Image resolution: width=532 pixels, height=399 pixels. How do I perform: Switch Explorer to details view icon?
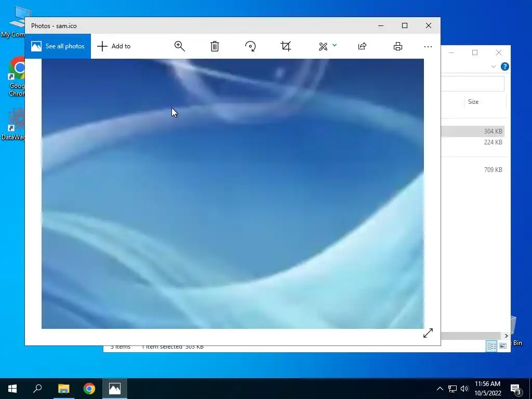[491, 345]
